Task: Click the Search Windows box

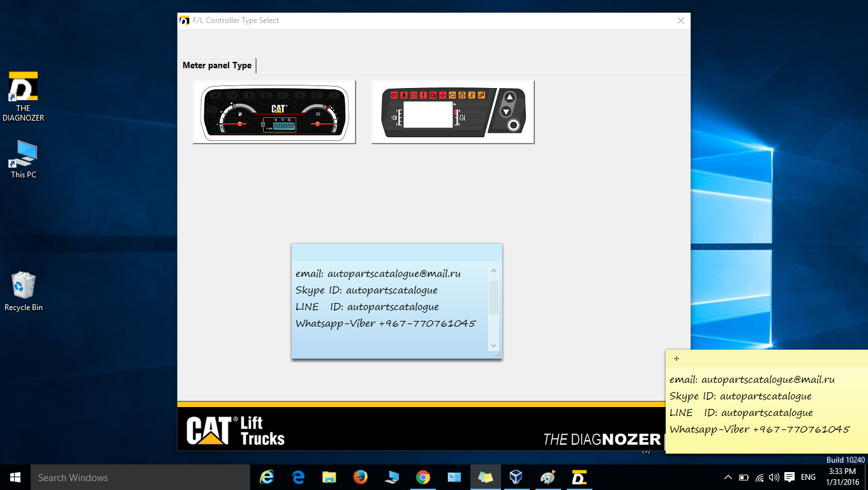Action: (x=140, y=477)
